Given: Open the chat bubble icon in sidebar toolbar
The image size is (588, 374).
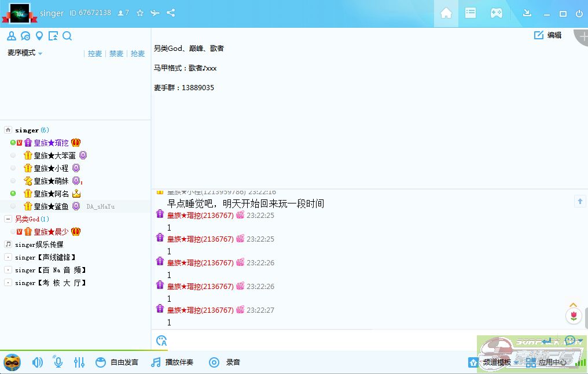Looking at the screenshot, I should tap(25, 36).
